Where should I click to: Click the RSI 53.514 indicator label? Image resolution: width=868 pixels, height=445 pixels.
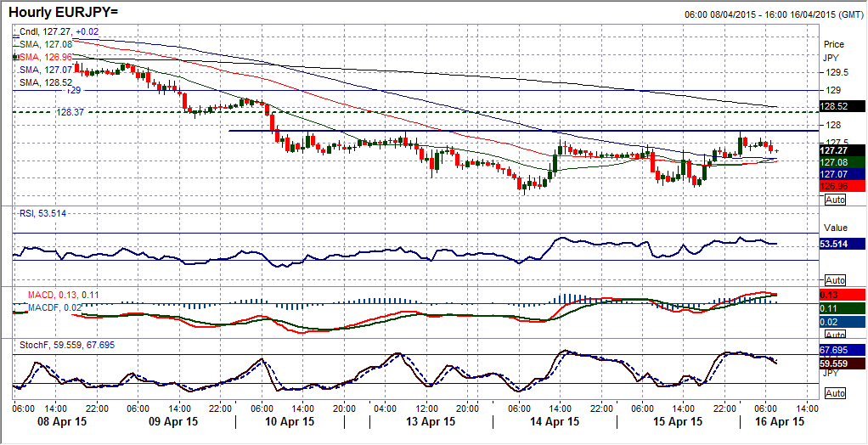[x=43, y=214]
